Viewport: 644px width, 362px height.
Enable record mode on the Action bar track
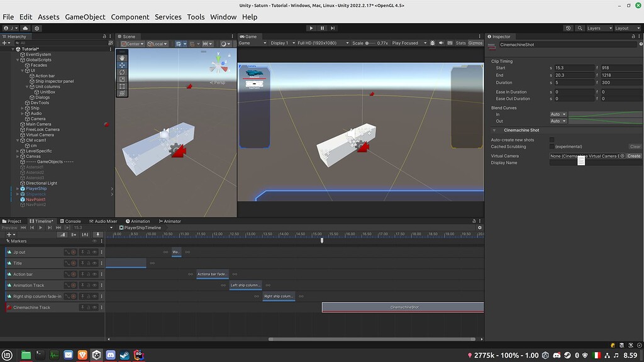click(x=73, y=274)
